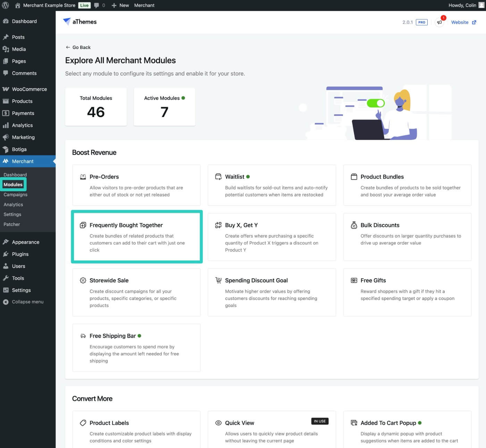
Task: Click the WordPress logo icon
Action: point(6,5)
